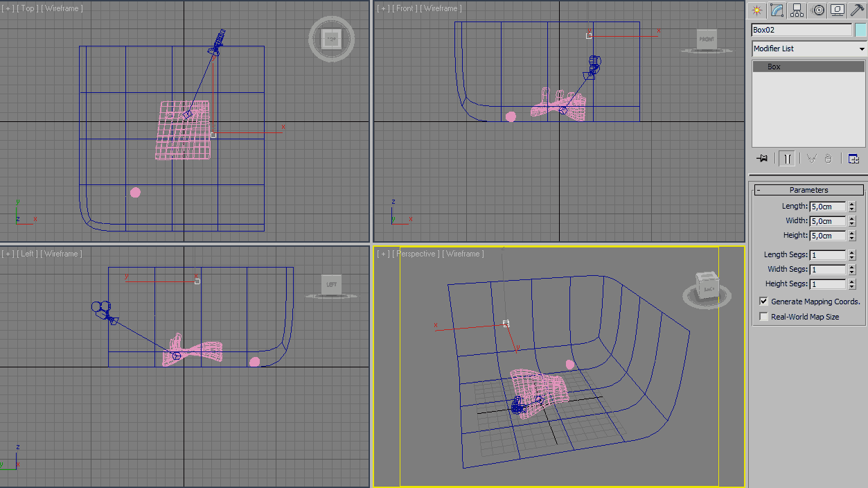Click the Front viewport ViewCube

click(x=706, y=41)
